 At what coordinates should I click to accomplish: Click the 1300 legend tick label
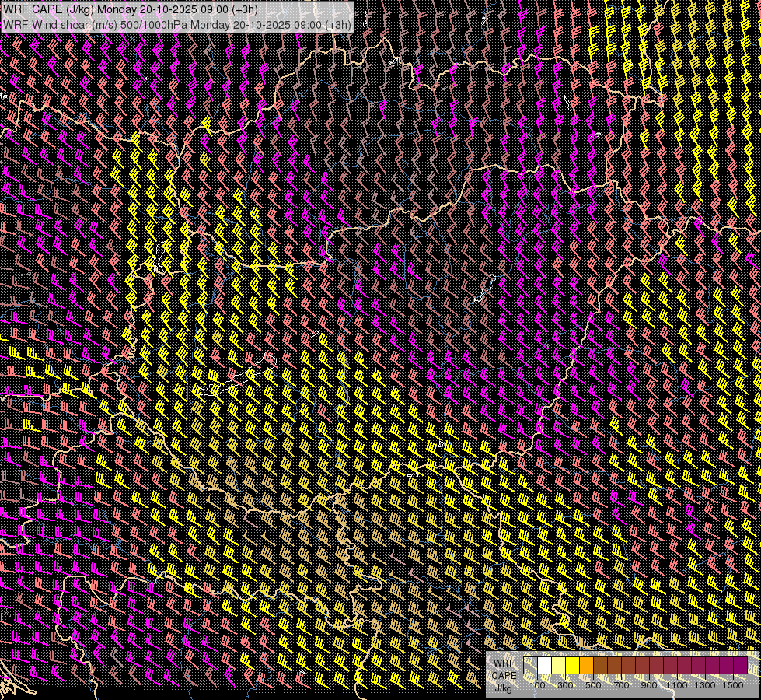tap(705, 685)
